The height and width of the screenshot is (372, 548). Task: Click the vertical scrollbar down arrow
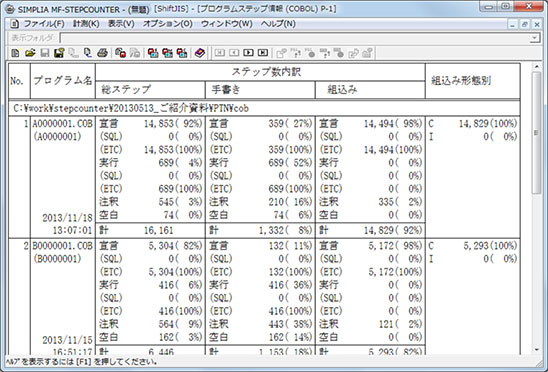pyautogui.click(x=536, y=349)
